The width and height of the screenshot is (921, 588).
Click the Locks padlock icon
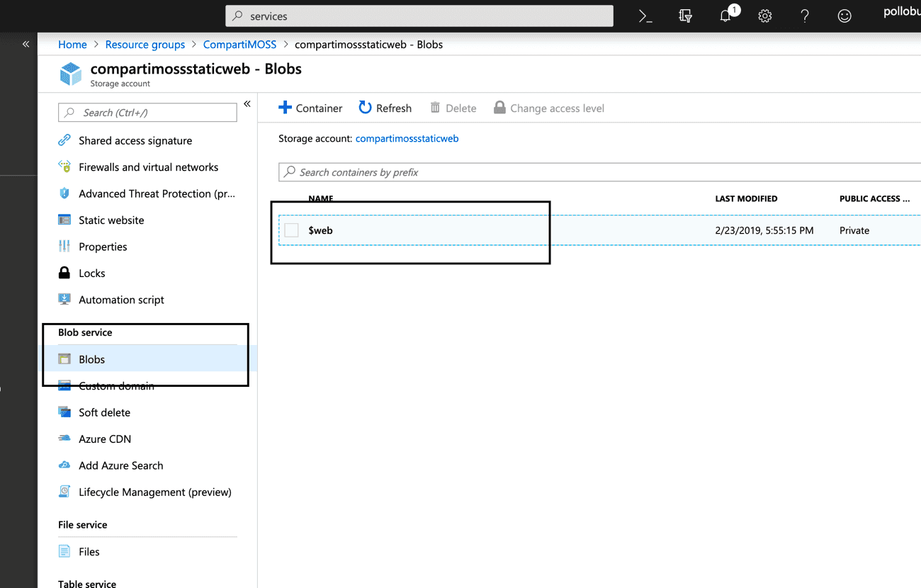[64, 273]
